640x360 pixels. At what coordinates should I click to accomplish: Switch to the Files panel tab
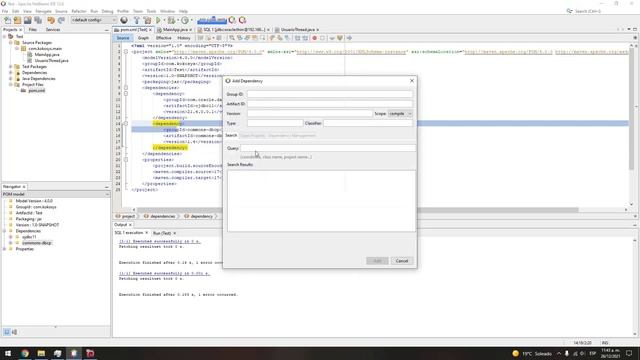coord(33,30)
